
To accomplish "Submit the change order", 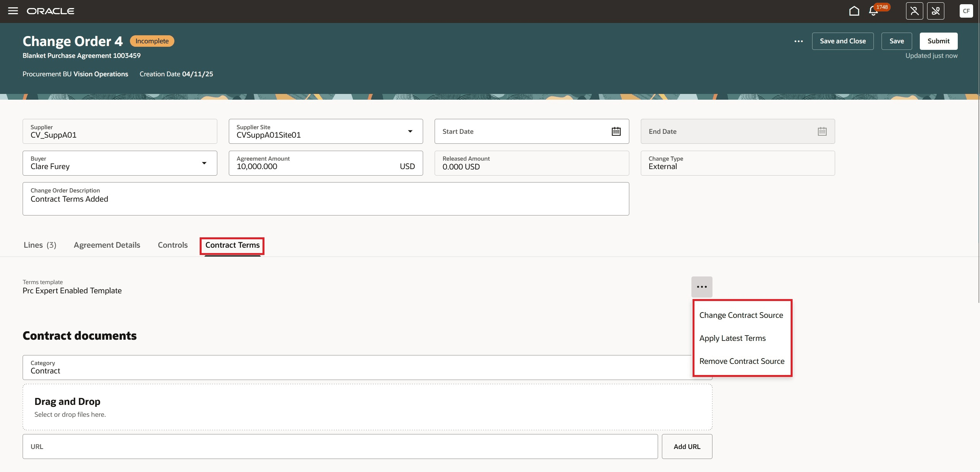I will [x=938, y=41].
